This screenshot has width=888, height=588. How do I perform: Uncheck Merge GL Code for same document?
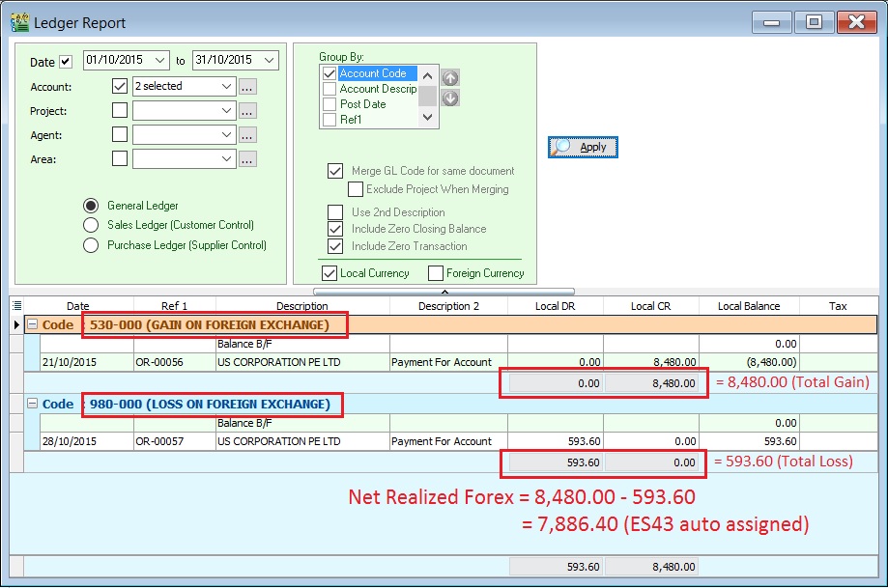[x=335, y=171]
